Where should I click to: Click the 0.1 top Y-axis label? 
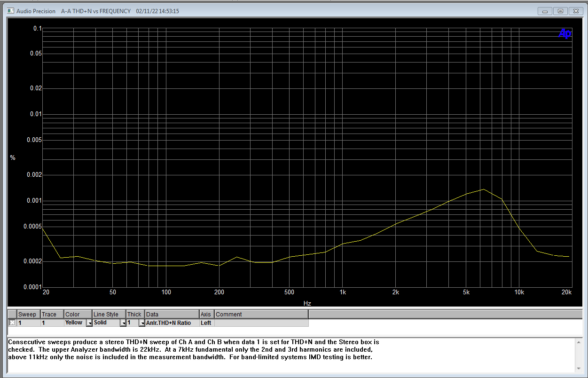(x=38, y=29)
